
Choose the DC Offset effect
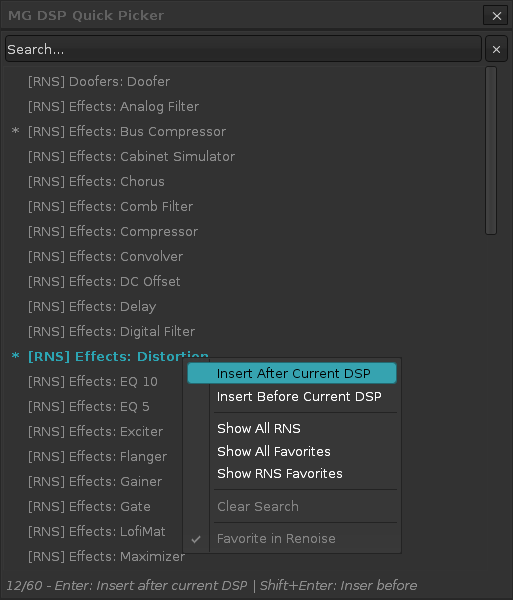[104, 281]
